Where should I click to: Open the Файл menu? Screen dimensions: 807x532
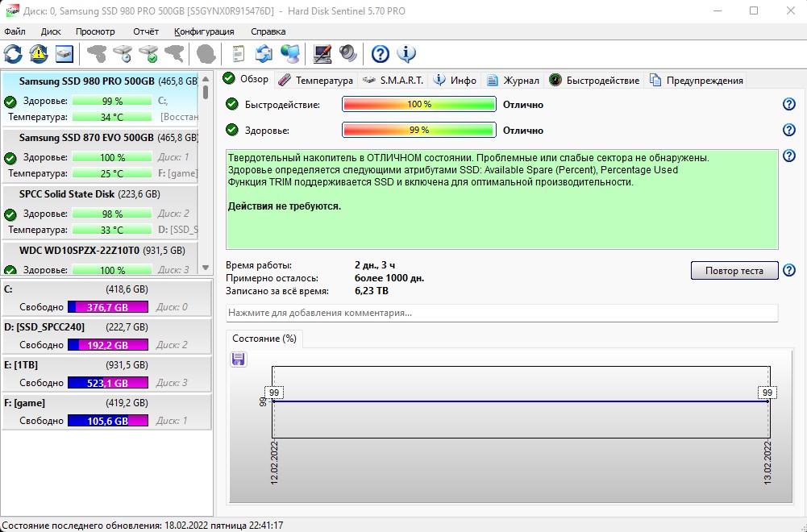click(x=15, y=31)
